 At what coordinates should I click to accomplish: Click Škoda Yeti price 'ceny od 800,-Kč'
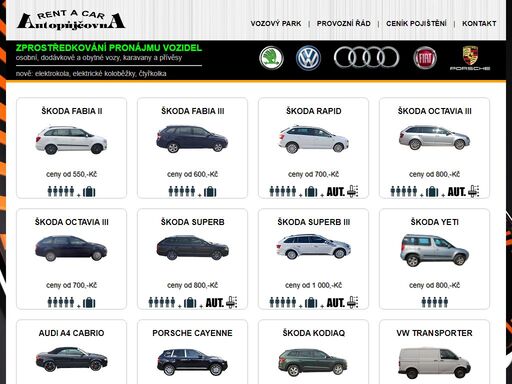pos(434,285)
